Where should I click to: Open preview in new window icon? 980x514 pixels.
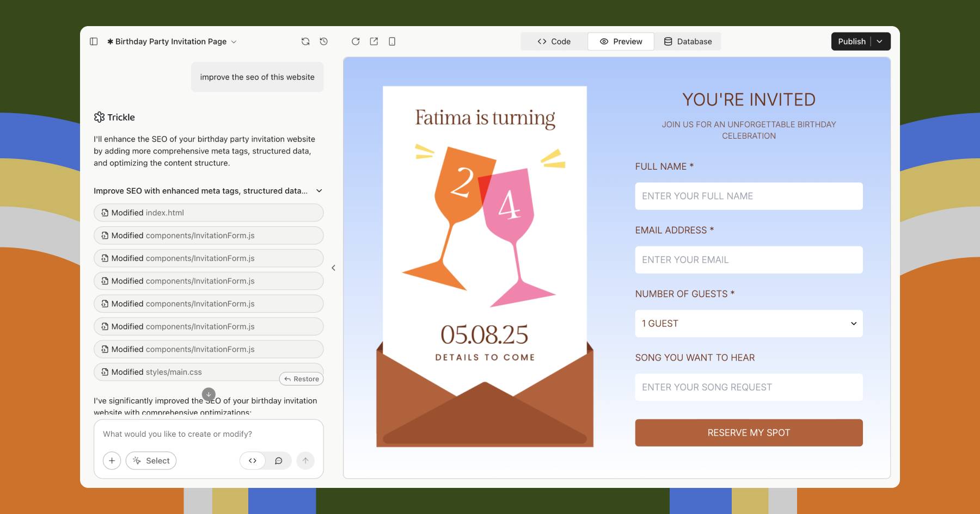(374, 41)
